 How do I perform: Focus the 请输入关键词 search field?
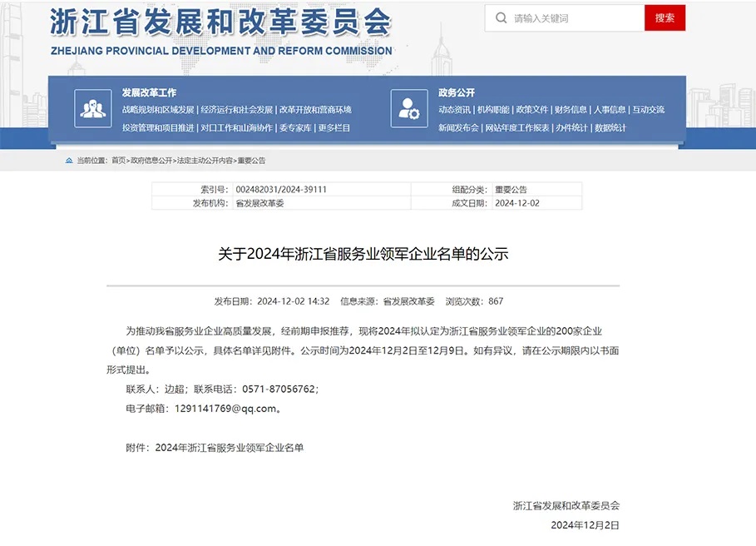tap(574, 17)
